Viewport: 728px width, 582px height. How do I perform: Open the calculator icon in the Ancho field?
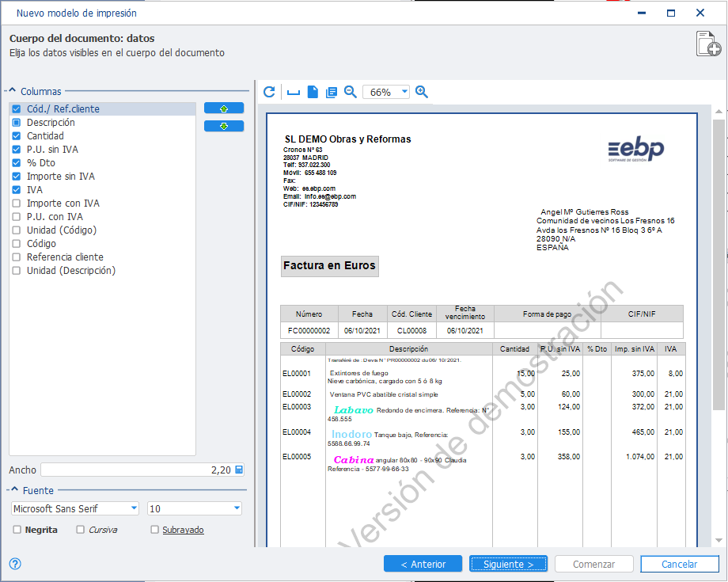point(239,470)
